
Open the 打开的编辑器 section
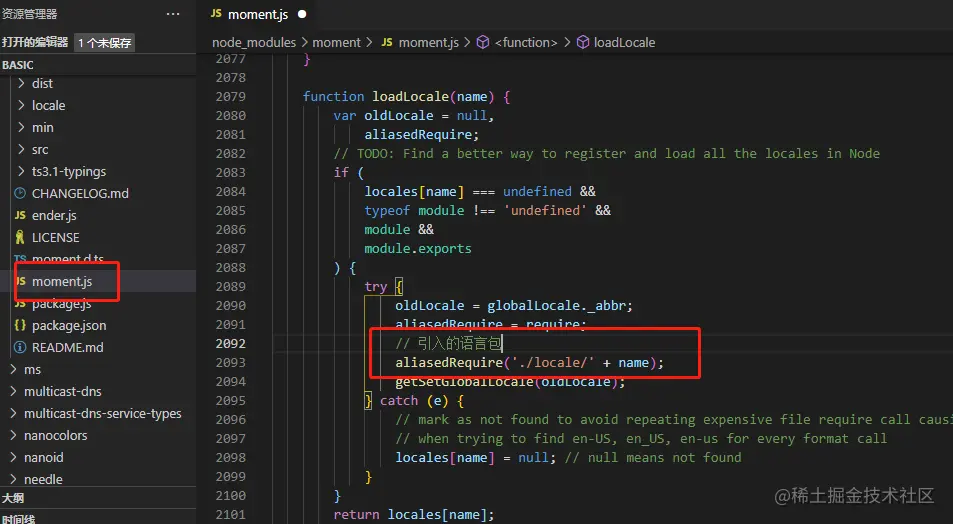click(35, 42)
